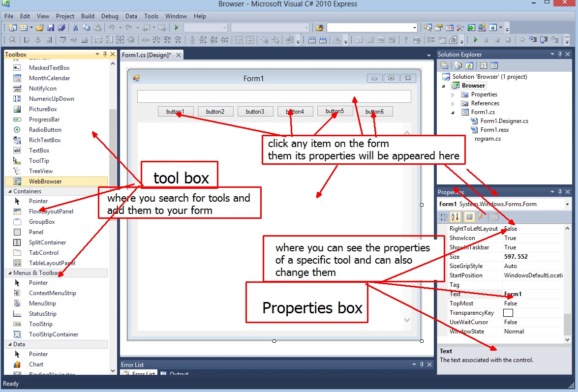The width and height of the screenshot is (578, 392).
Task: Open the Project menu
Action: [65, 16]
